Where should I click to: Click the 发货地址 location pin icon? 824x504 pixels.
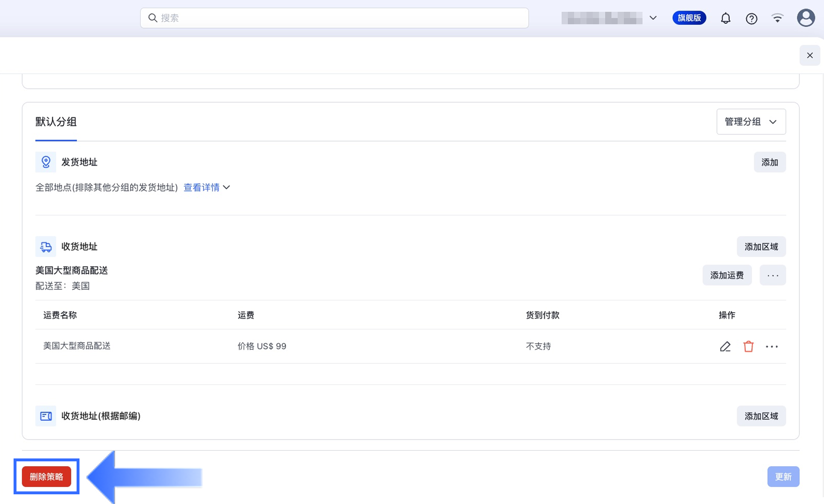[x=46, y=162]
